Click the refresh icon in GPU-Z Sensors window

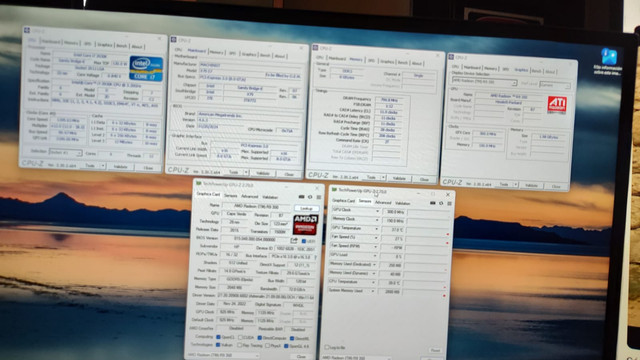[441, 203]
